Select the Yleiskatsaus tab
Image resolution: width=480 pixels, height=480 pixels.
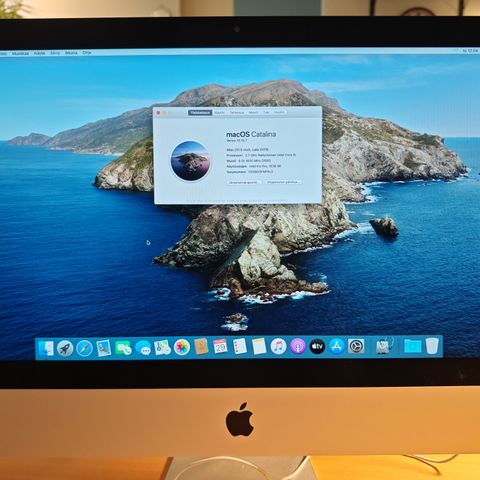coord(200,113)
